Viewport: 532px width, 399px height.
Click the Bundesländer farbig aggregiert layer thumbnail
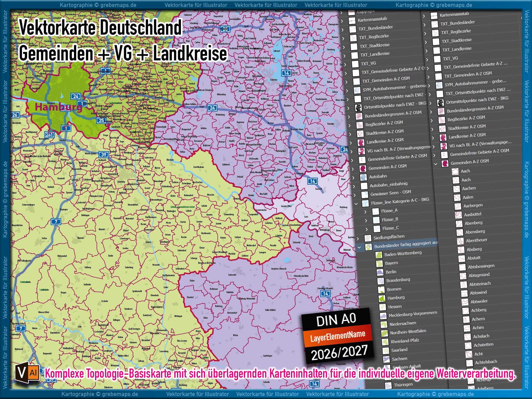(x=369, y=247)
